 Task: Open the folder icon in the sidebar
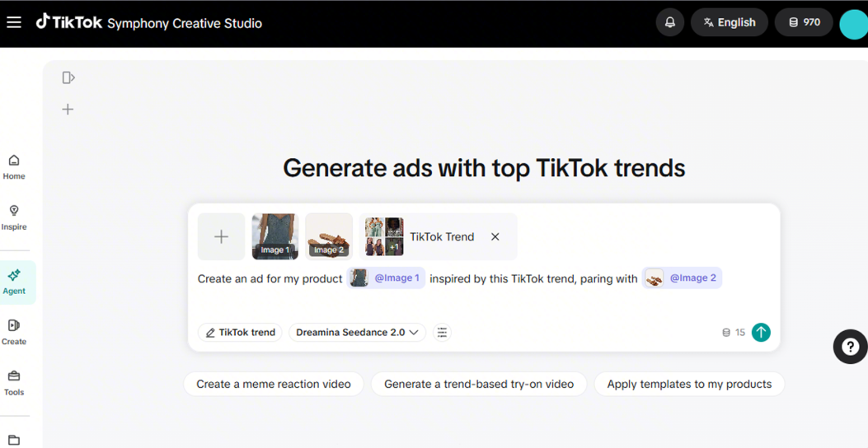point(14,441)
